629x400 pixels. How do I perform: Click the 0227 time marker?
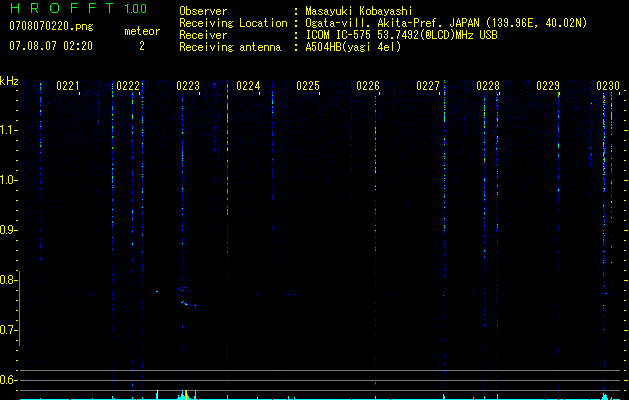428,86
